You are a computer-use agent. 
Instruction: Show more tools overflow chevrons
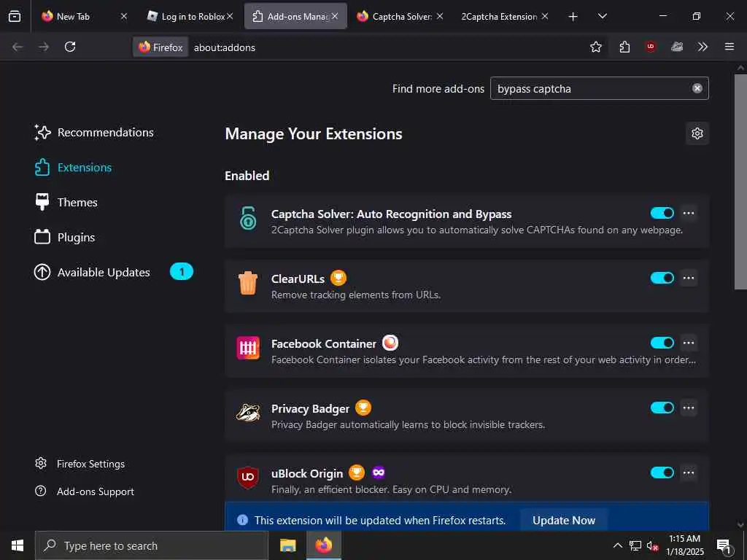(703, 47)
